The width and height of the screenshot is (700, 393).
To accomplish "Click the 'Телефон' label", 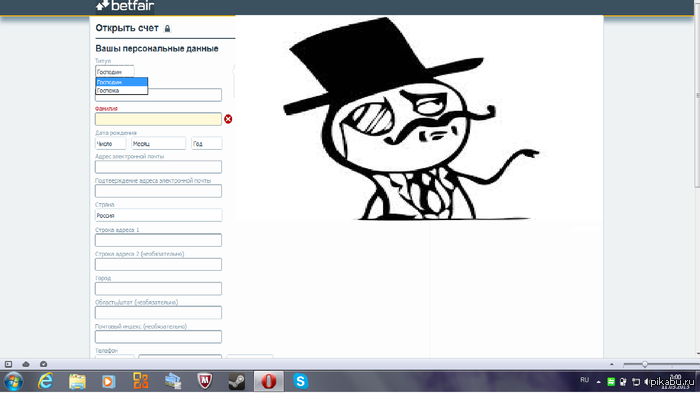I will coord(106,351).
